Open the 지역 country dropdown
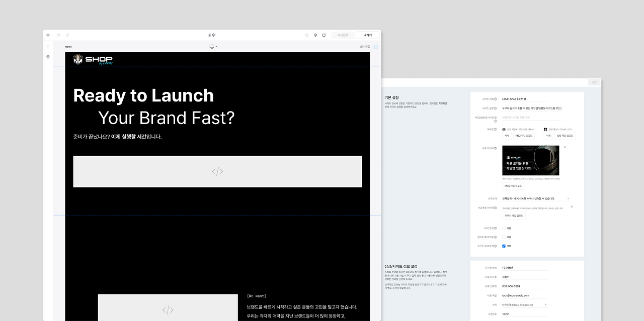The width and height of the screenshot is (644, 321). click(525, 305)
